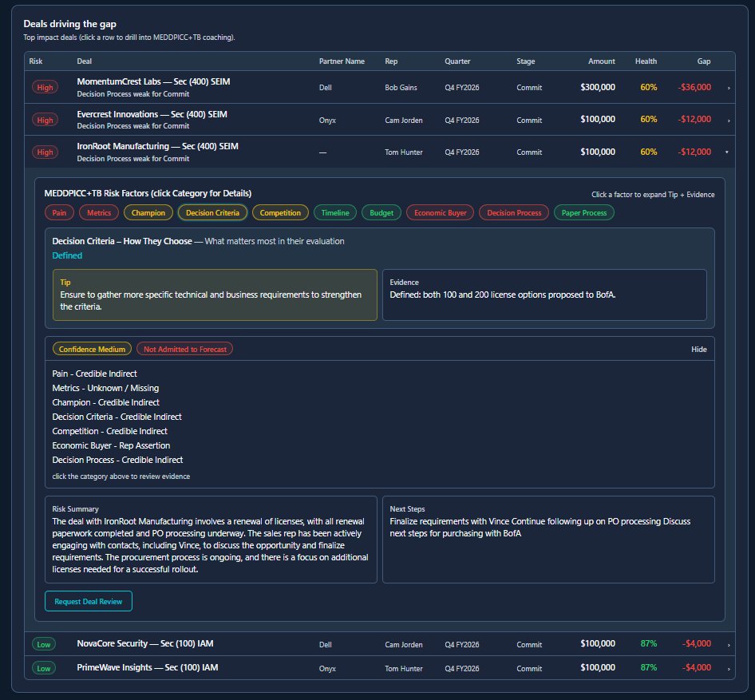Image resolution: width=755 pixels, height=700 pixels.
Task: Open the Timeline factor details
Action: pos(334,212)
